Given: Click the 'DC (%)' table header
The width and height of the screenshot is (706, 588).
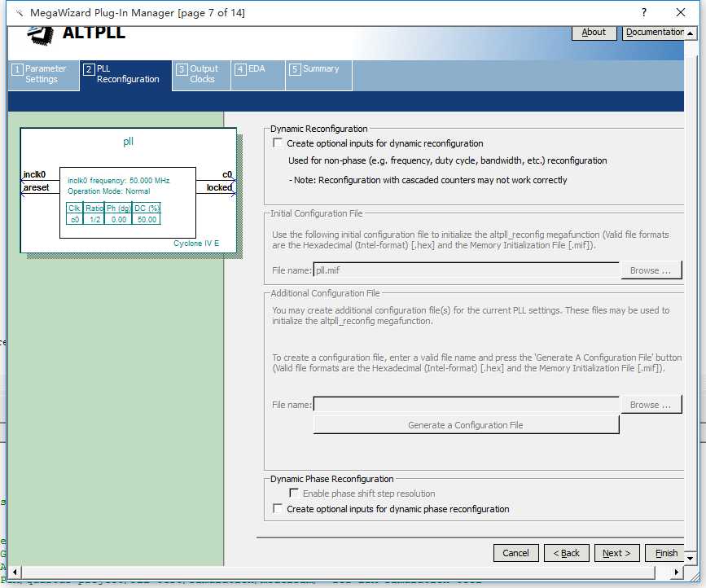Looking at the screenshot, I should point(147,208).
